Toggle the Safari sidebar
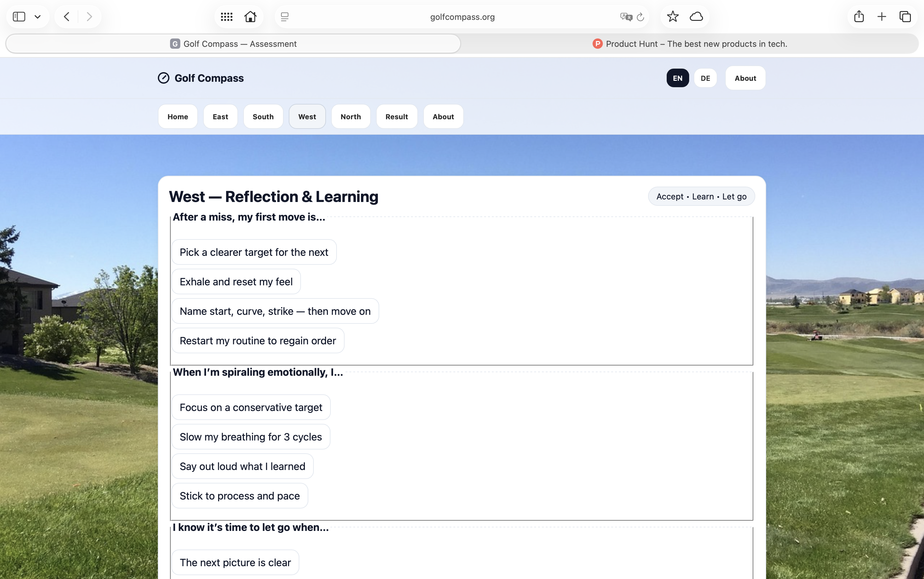924x579 pixels. tap(19, 16)
